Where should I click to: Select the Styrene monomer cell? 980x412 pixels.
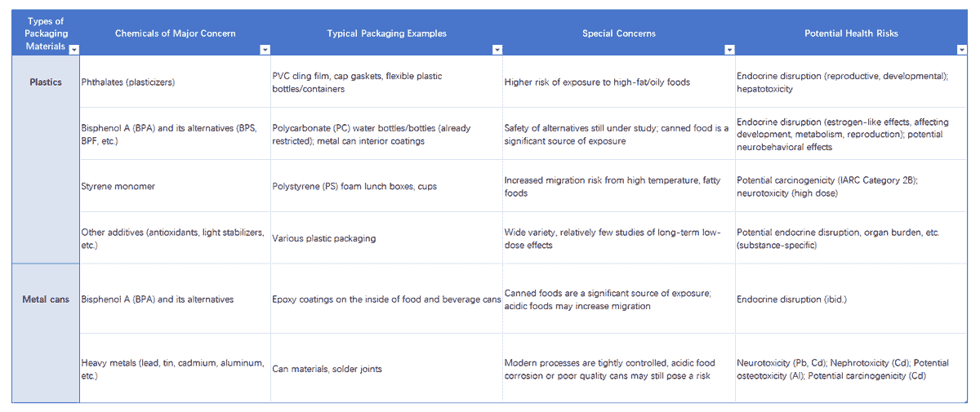(x=175, y=186)
